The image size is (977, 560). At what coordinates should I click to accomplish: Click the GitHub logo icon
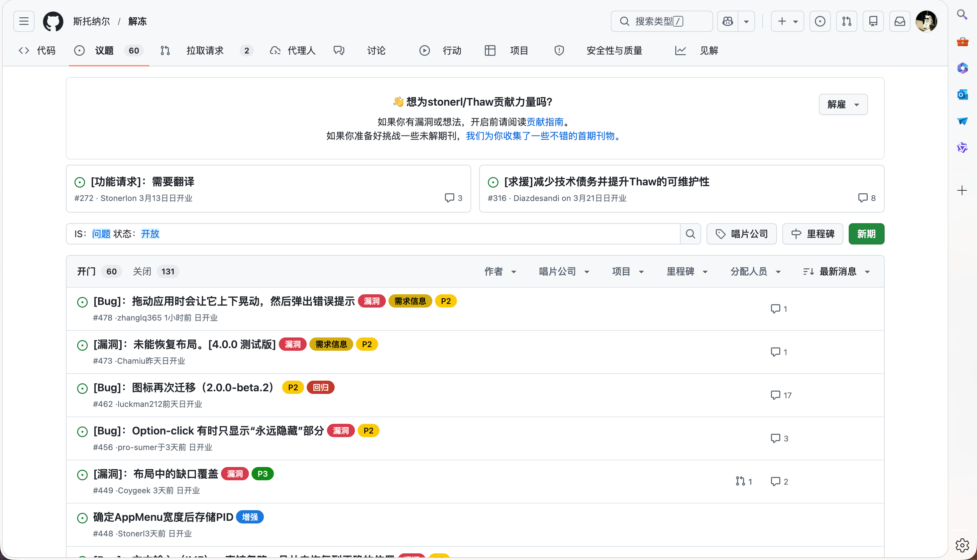click(53, 21)
